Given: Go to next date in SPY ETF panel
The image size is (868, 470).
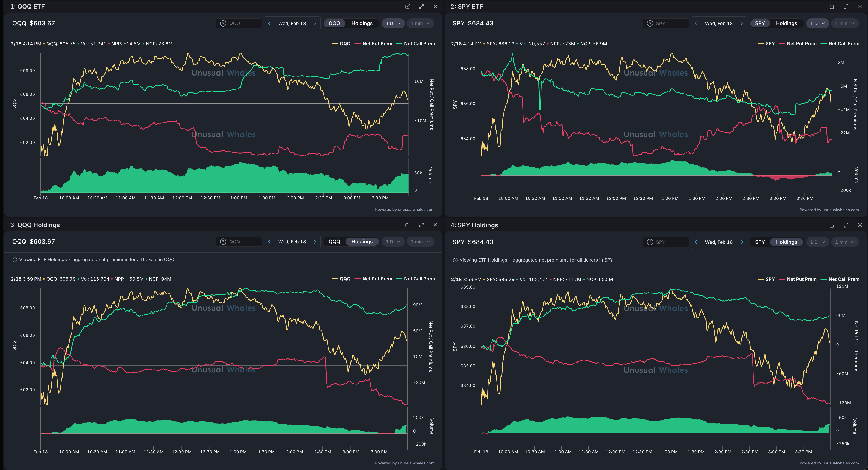Looking at the screenshot, I should point(742,23).
